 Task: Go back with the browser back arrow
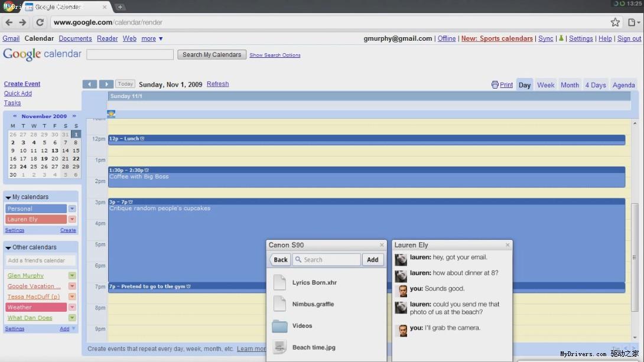click(9, 22)
